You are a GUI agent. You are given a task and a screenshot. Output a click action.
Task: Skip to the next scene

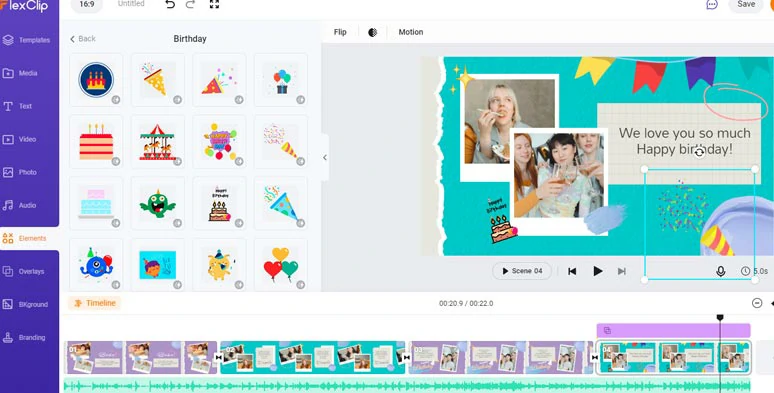point(622,271)
